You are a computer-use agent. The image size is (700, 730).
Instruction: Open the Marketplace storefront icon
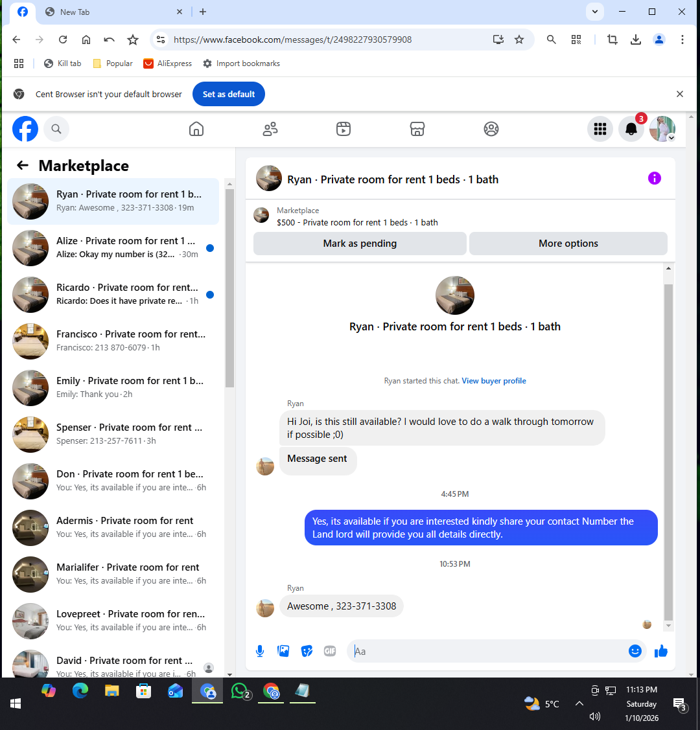[x=417, y=129]
